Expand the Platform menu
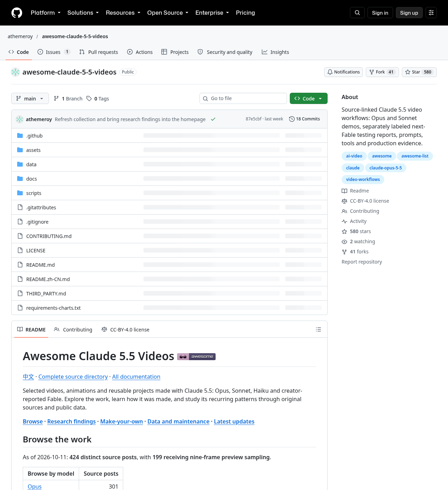 [45, 13]
